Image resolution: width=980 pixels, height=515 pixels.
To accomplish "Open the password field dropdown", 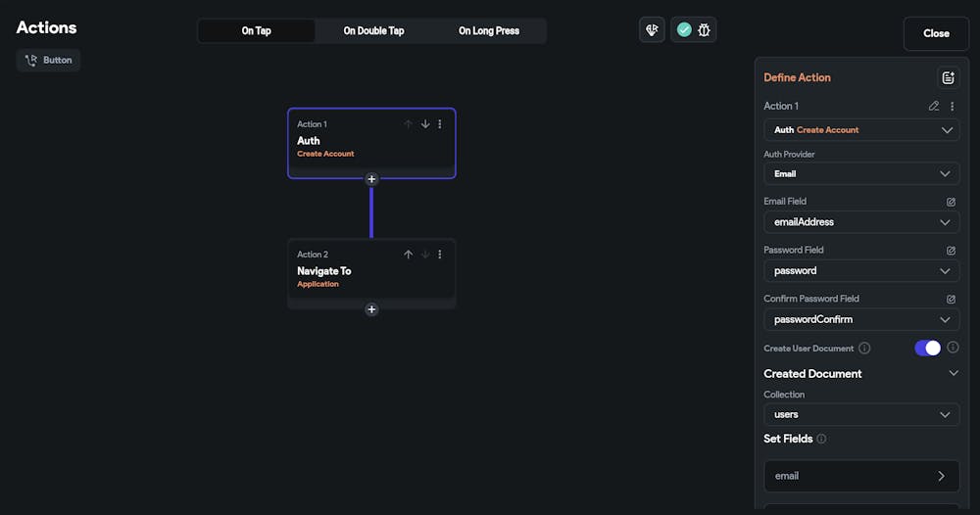I will 861,271.
